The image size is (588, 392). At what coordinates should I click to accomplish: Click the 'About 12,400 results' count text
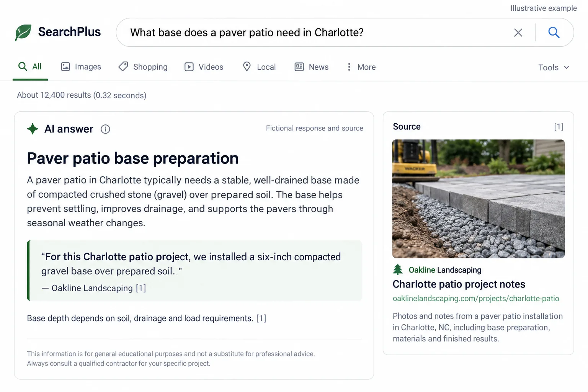tap(82, 95)
